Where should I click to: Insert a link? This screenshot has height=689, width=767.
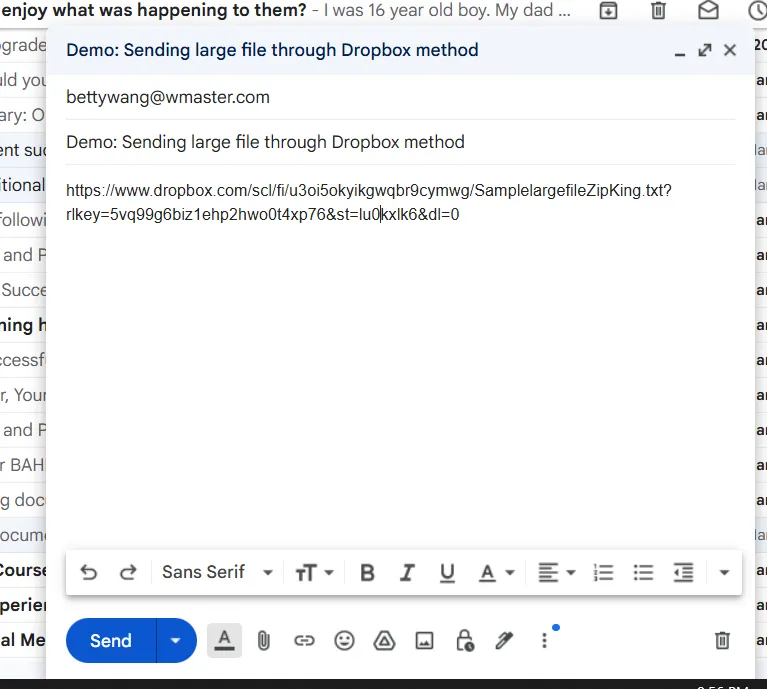coord(304,641)
